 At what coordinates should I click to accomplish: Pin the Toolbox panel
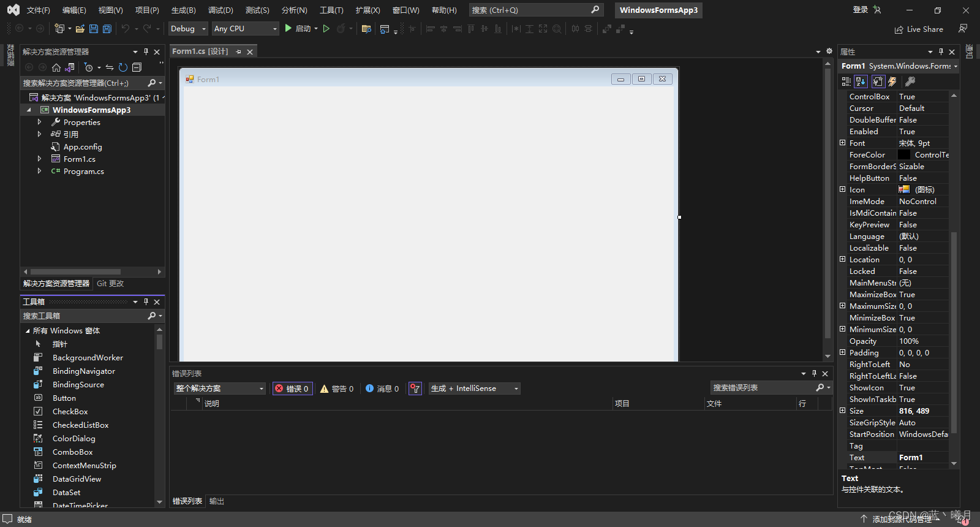click(x=146, y=302)
